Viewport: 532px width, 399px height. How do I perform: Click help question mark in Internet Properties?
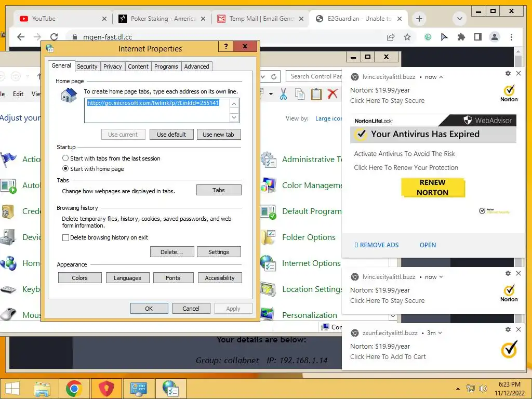point(226,46)
